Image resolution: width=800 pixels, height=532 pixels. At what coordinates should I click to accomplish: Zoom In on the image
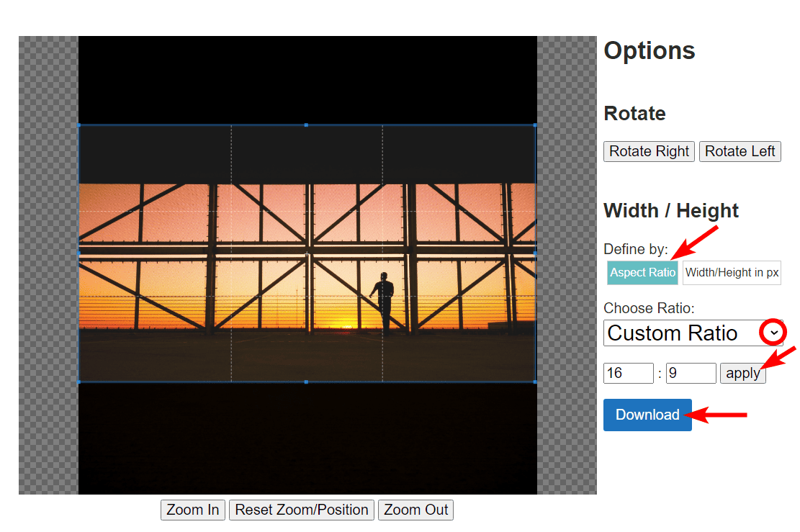tap(192, 510)
